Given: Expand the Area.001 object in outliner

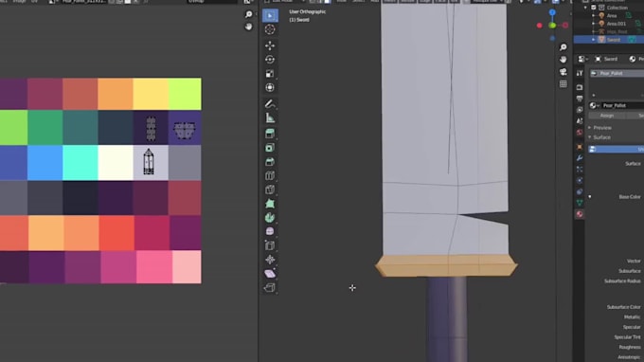Looking at the screenshot, I should [x=594, y=24].
